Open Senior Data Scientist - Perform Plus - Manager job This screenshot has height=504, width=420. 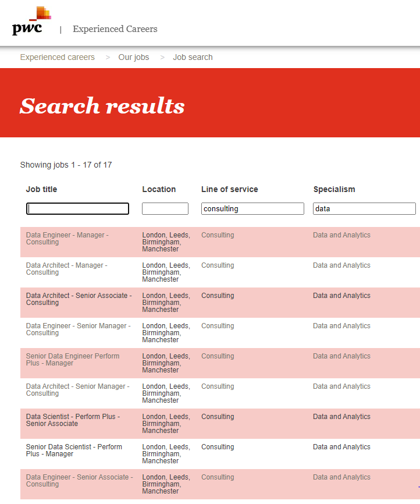pos(74,450)
